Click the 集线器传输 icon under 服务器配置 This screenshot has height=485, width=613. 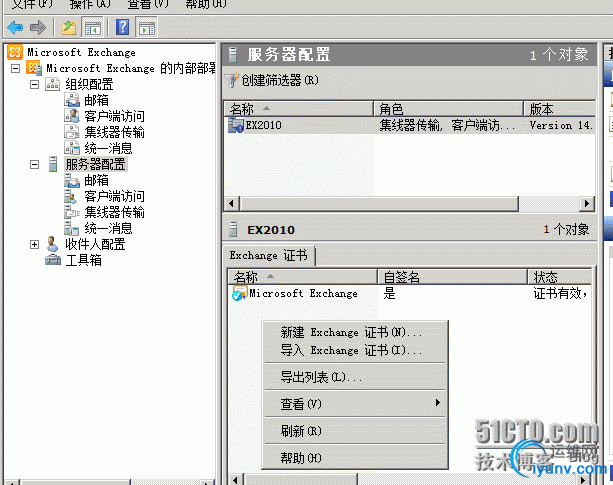pyautogui.click(x=72, y=212)
